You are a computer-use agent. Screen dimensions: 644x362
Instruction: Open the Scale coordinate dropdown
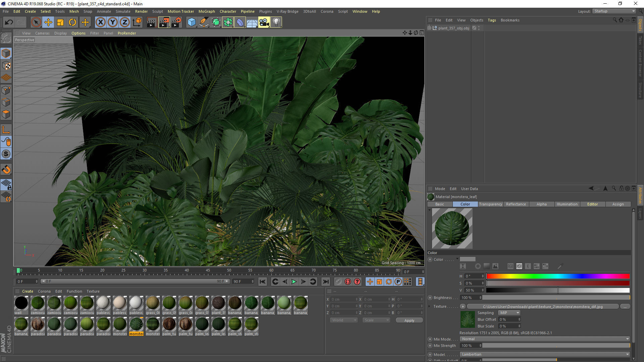tap(376, 320)
